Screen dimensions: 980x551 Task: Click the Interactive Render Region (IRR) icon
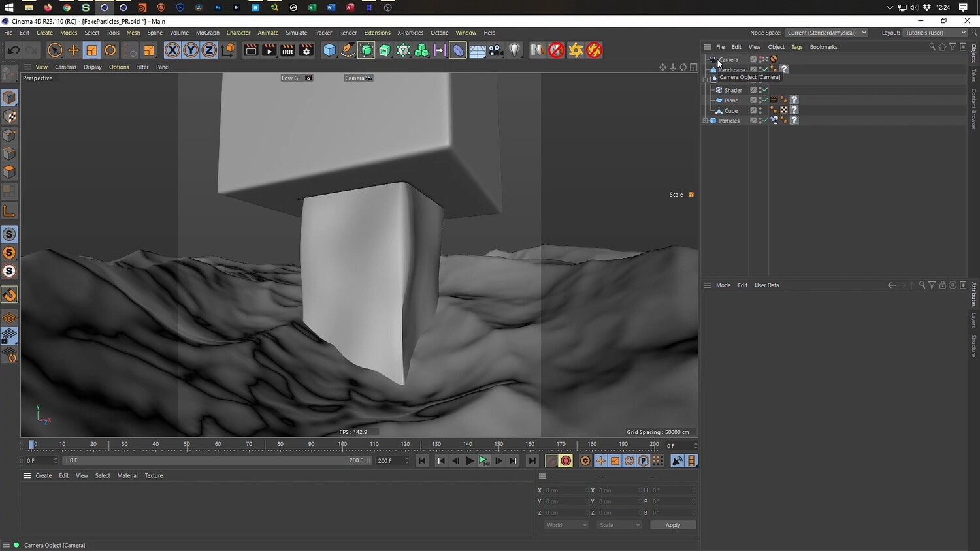(287, 50)
